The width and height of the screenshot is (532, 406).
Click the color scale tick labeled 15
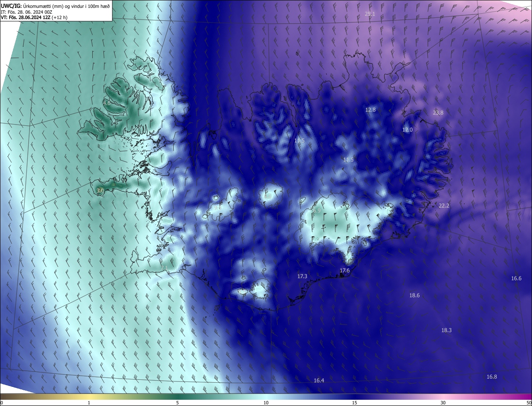tap(355, 403)
